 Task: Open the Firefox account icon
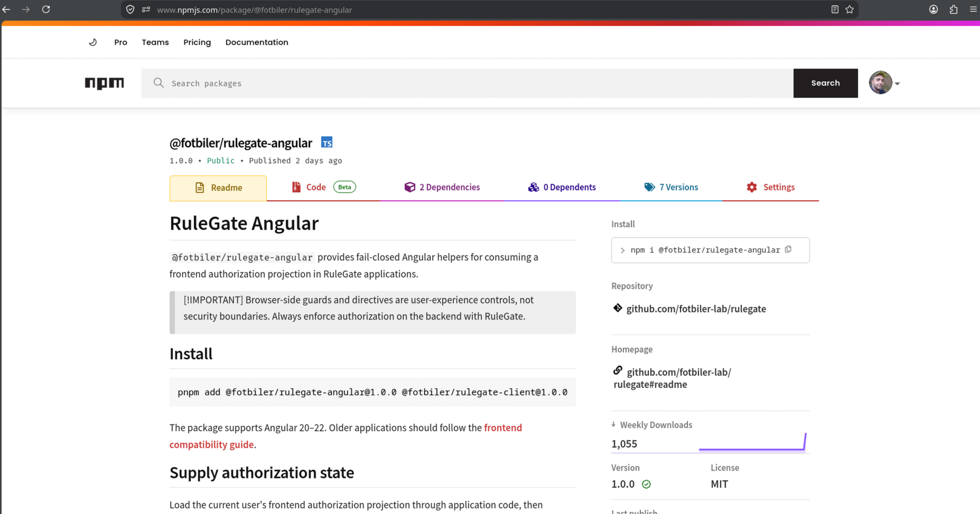(934, 10)
